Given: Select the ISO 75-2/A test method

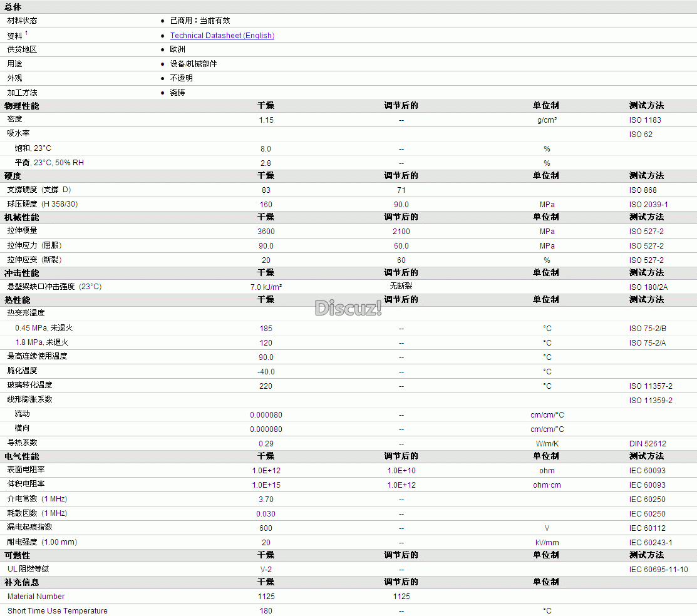Looking at the screenshot, I should coord(648,342).
